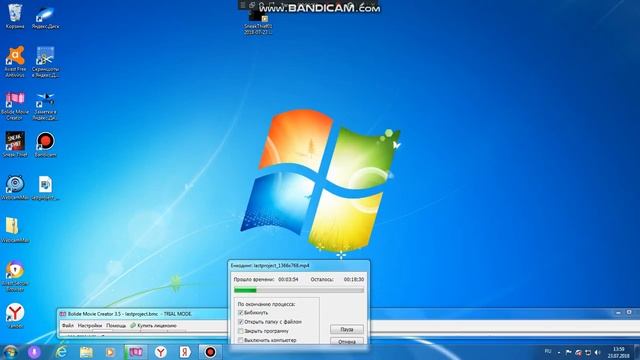Open the Action Center flag in the tray
Viewport: 640px width, 360px height.
(x=568, y=352)
